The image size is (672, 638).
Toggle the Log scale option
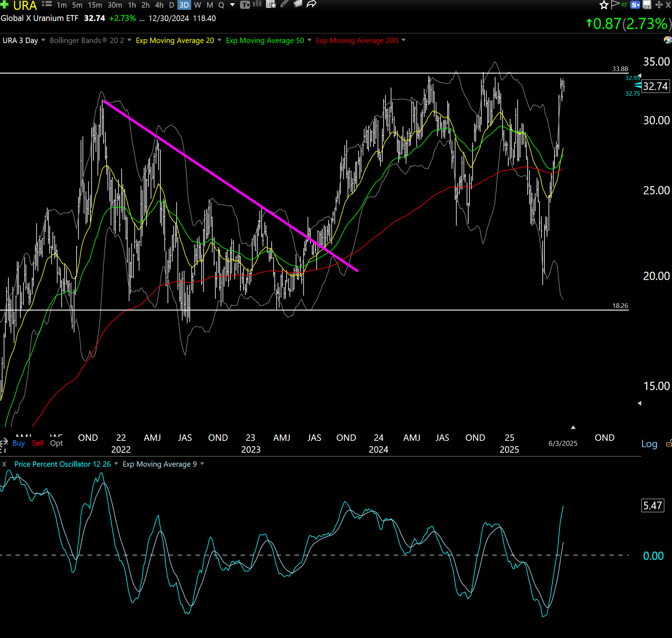click(x=649, y=444)
